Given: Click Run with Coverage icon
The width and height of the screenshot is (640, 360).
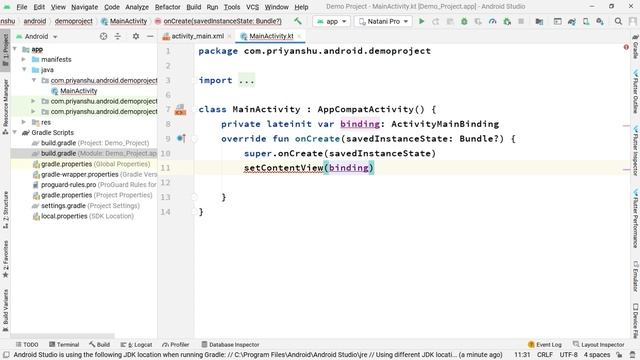Looking at the screenshot, I should tap(478, 21).
